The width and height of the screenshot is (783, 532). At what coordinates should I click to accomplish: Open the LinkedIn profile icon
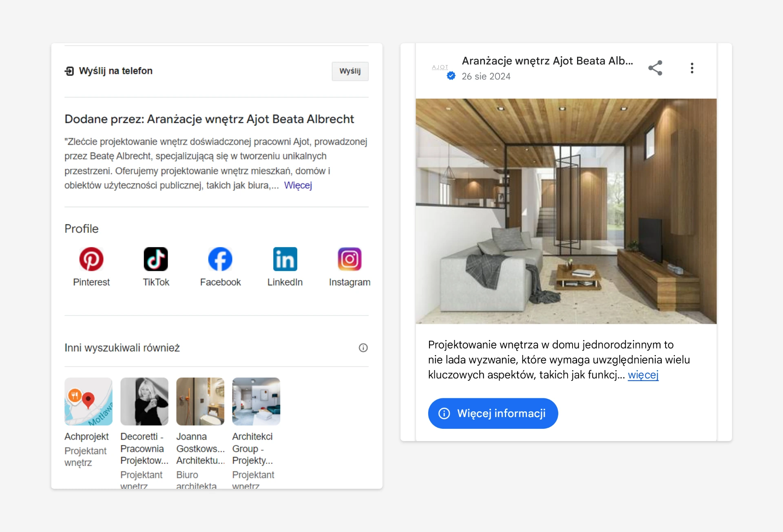(x=285, y=259)
